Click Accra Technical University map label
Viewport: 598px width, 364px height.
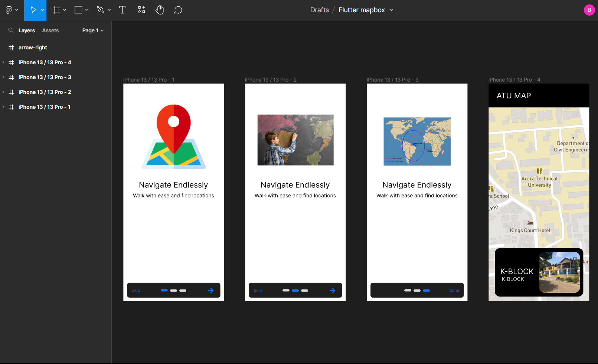[539, 182]
